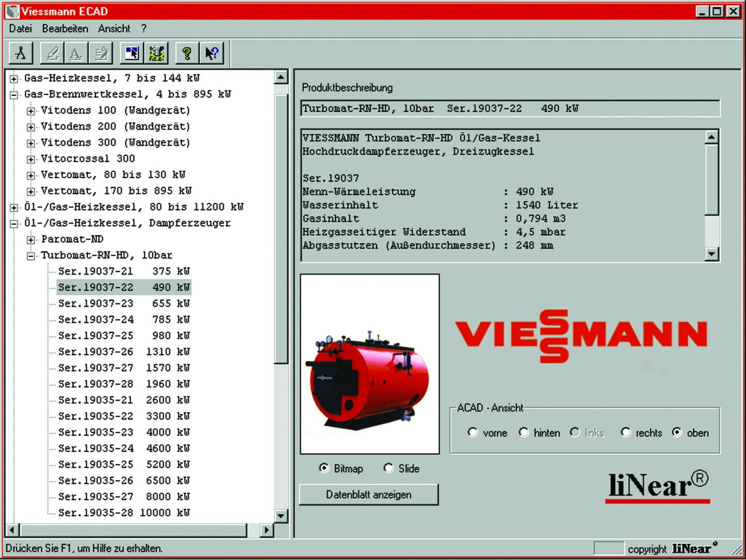Click the Paromat-ND tree label
The width and height of the screenshot is (746, 560).
tap(72, 239)
